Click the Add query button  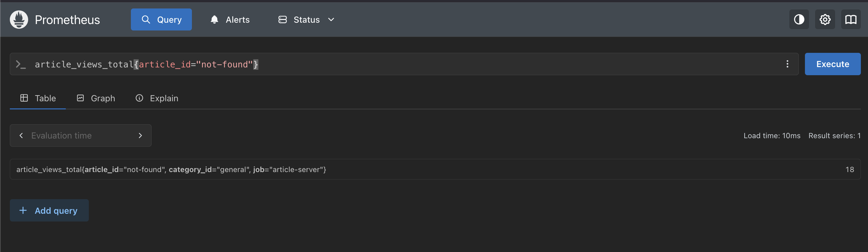(49, 210)
